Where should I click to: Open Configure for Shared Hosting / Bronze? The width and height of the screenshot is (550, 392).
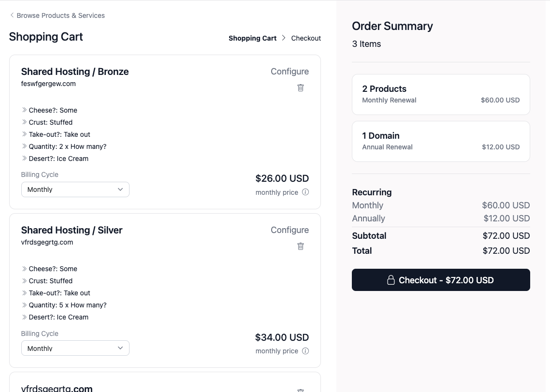[289, 72]
